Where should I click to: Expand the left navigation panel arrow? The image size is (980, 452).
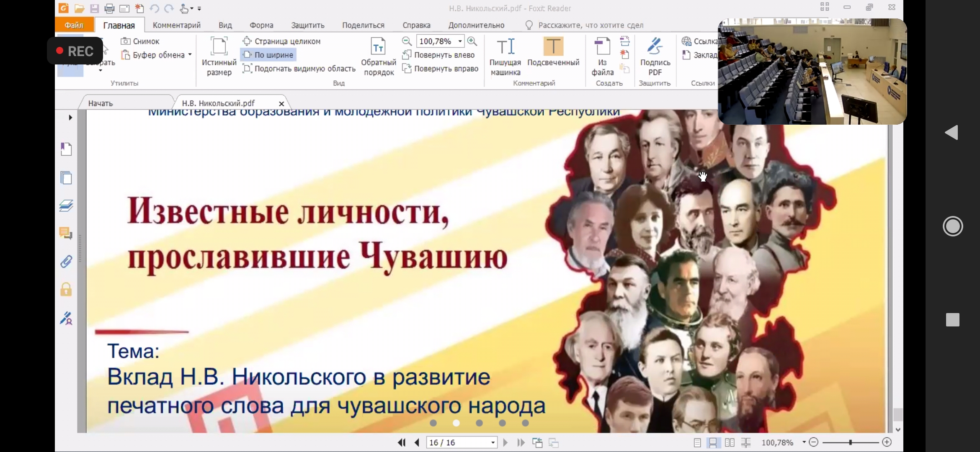click(70, 117)
